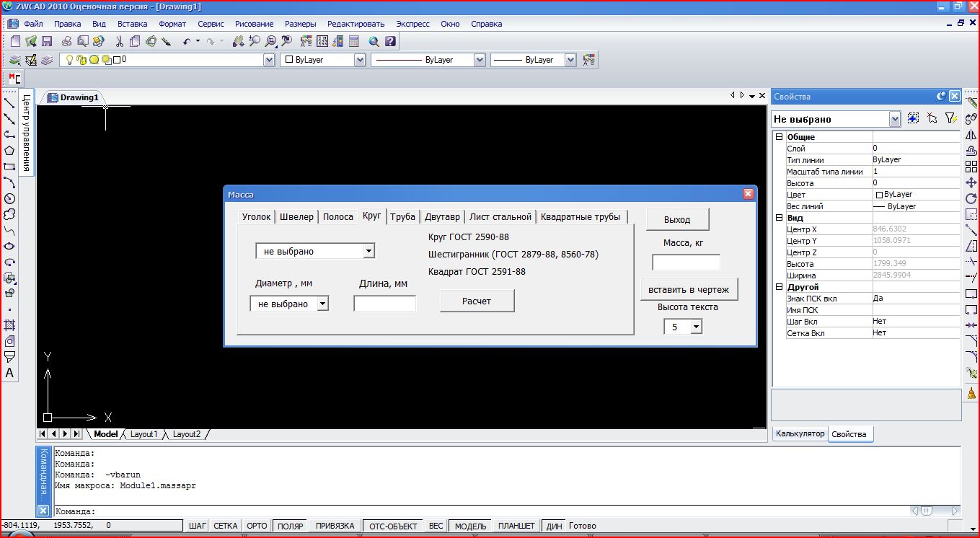980x538 pixels.
Task: Collapse the Вид properties group
Action: (779, 217)
